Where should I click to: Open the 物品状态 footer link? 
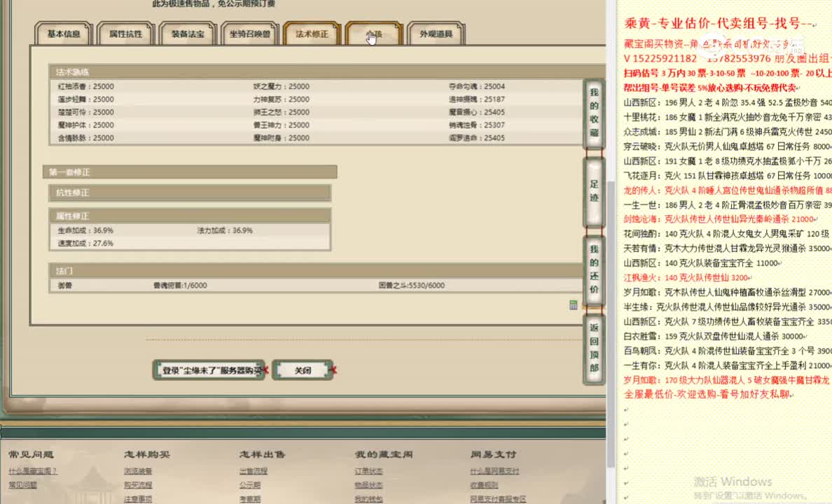point(369,485)
